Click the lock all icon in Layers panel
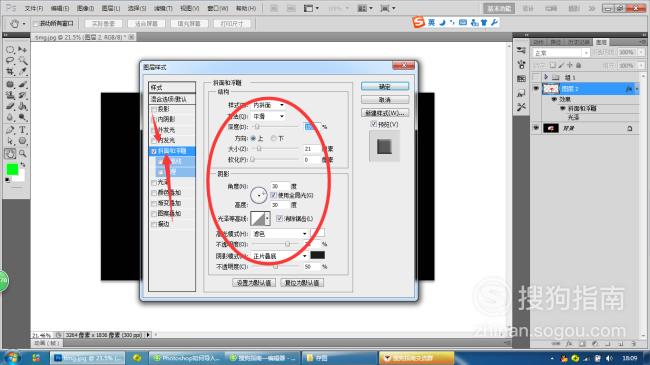Screen dimensions: 650x365 click(578, 65)
